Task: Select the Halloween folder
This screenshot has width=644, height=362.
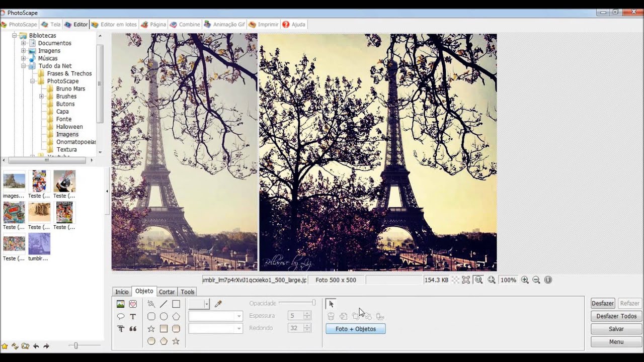Action: click(69, 127)
